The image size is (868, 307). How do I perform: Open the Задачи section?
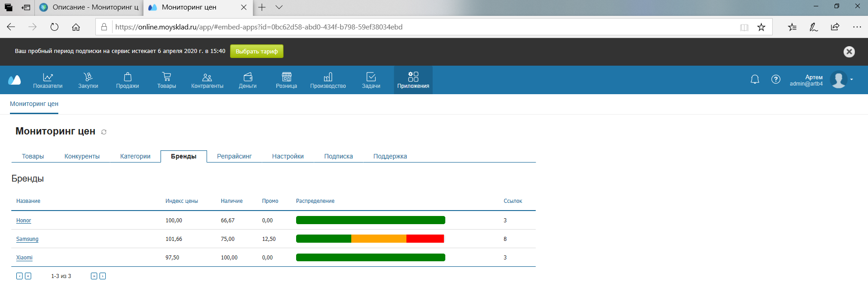pyautogui.click(x=371, y=80)
